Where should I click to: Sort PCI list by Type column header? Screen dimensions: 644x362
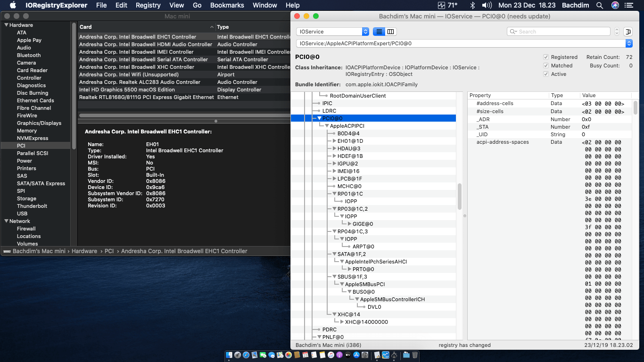253,27
